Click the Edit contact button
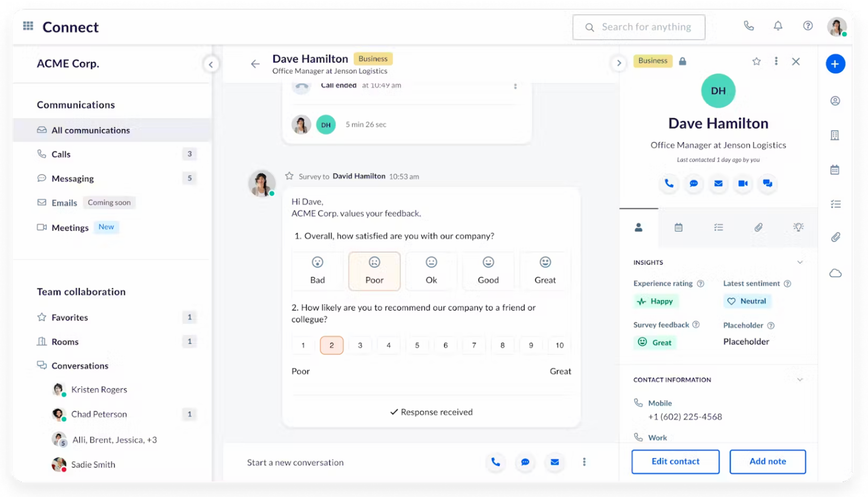Image resolution: width=868 pixels, height=497 pixels. tap(675, 461)
